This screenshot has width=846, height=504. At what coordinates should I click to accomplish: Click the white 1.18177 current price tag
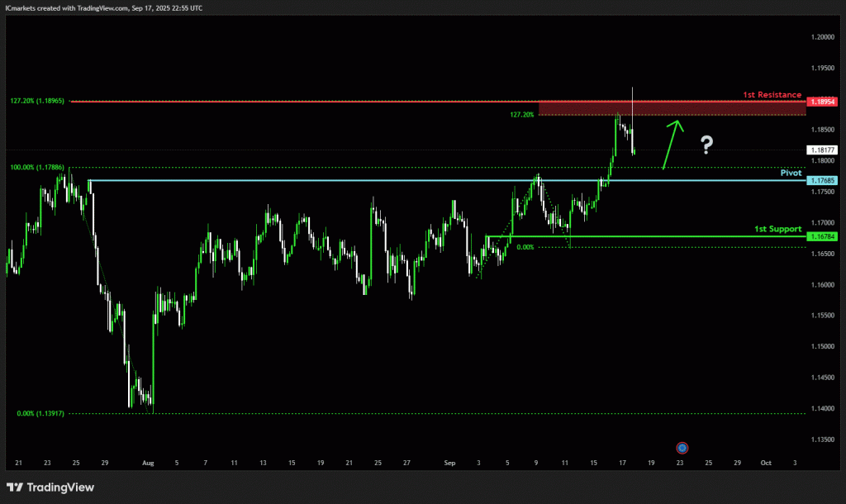tap(822, 150)
